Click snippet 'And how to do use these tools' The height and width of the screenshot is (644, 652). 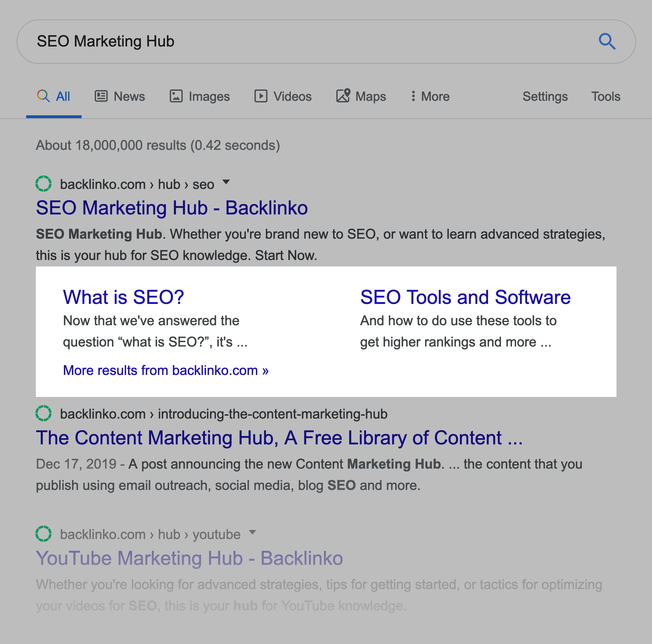tap(458, 331)
